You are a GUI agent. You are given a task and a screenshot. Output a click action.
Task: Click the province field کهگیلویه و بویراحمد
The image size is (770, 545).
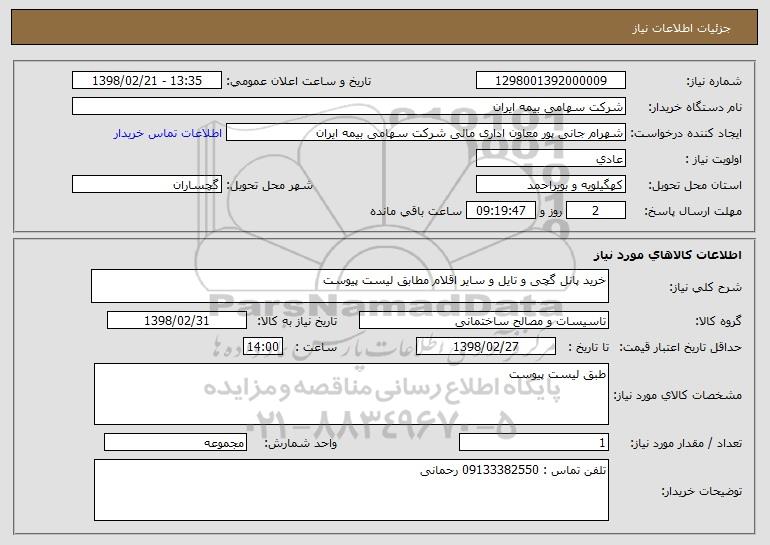[550, 184]
